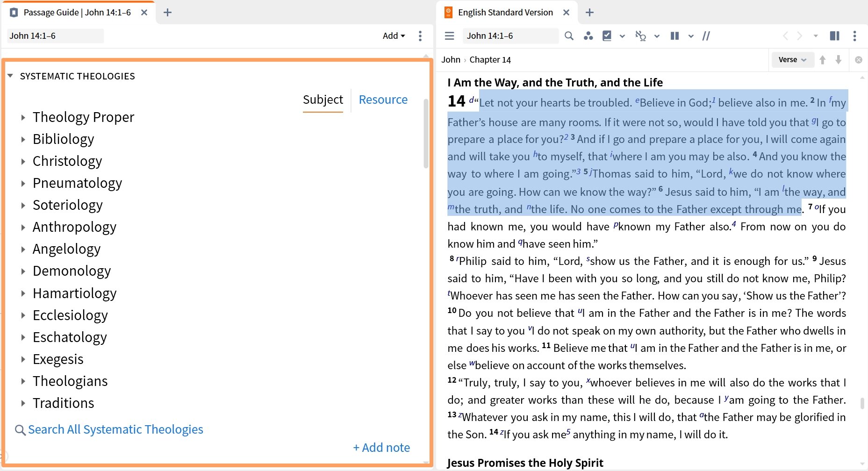Expand the Traditions category
The height and width of the screenshot is (471, 868).
click(23, 403)
